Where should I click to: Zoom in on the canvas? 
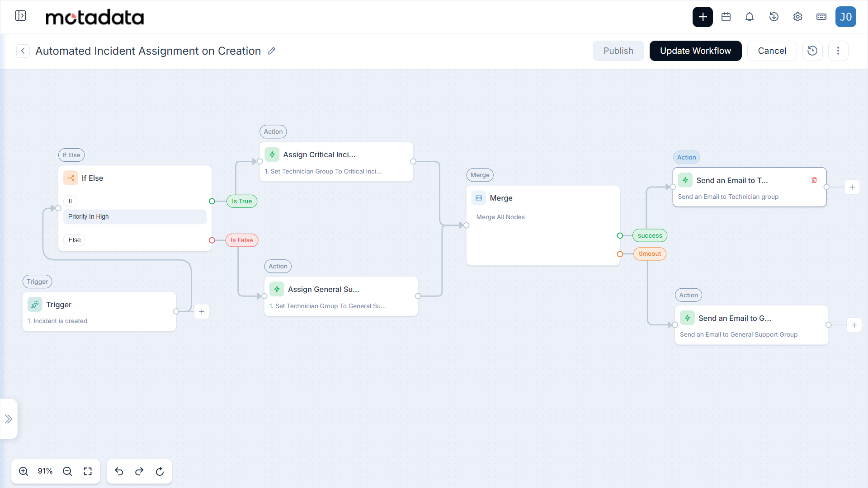coord(24,471)
